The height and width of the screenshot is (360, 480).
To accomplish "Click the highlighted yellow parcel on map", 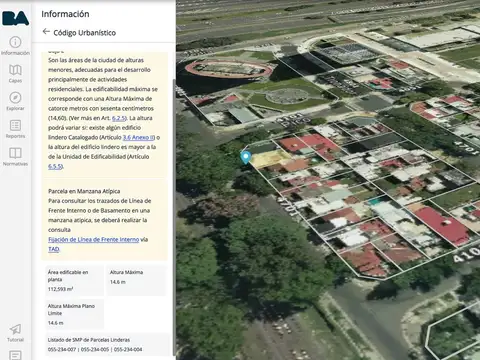I will tap(269, 158).
